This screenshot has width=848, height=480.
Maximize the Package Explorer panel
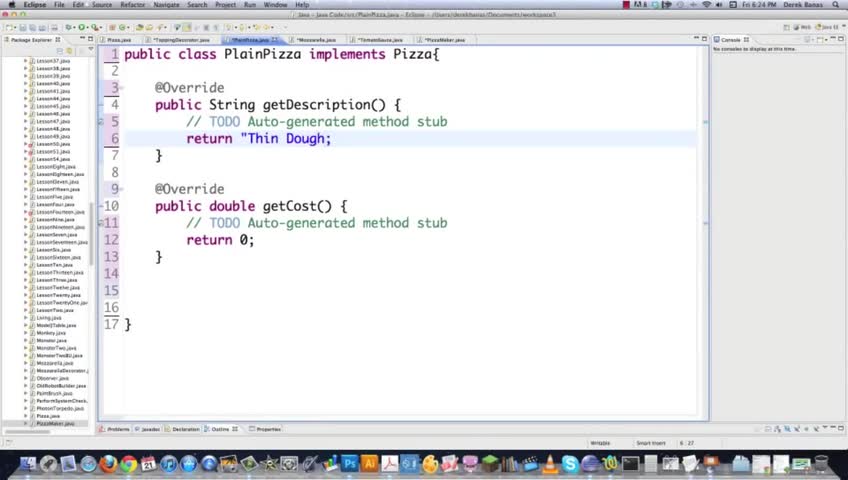(90, 39)
